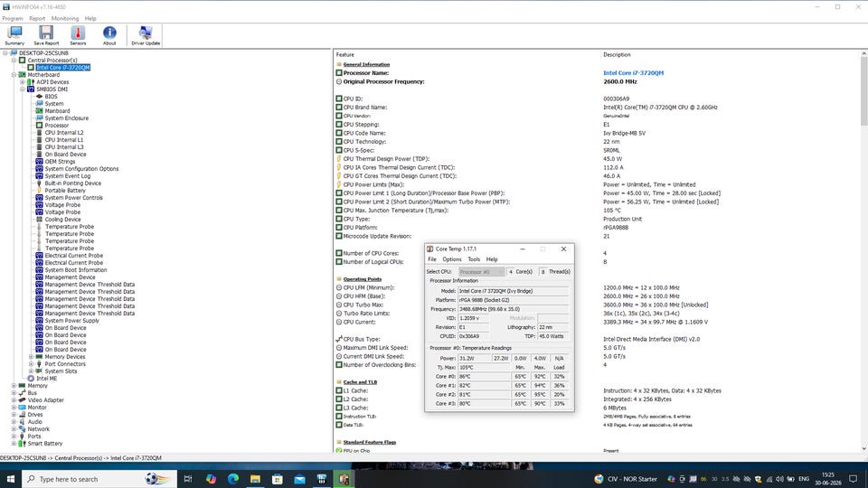Open the Report menu
The height and width of the screenshot is (488, 868).
tap(37, 18)
